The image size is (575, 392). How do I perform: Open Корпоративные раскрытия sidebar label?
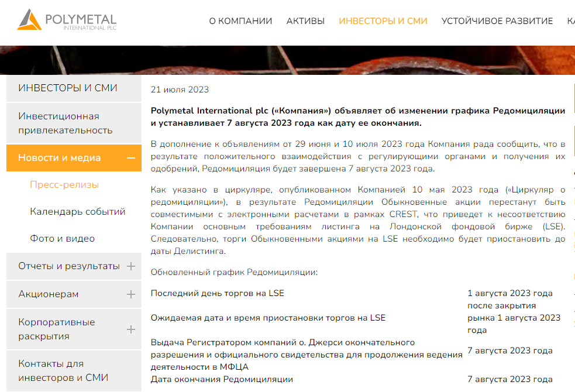point(57,329)
